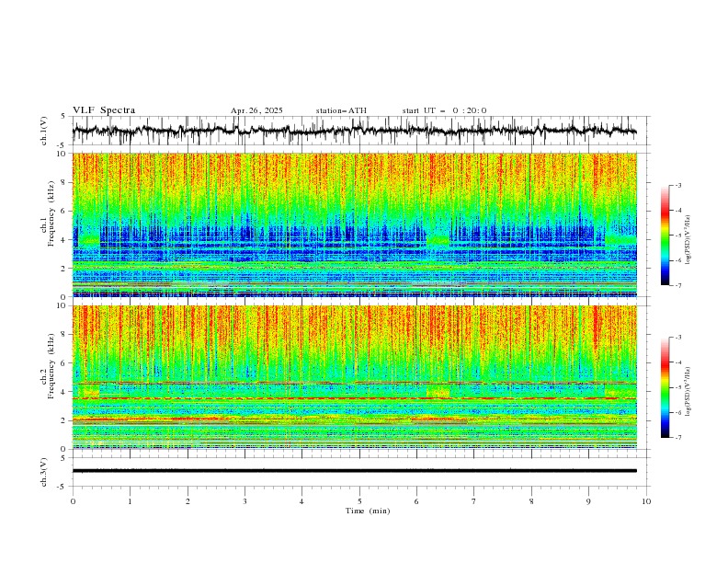Click the "VLF Spectra" plot title

tap(104, 110)
